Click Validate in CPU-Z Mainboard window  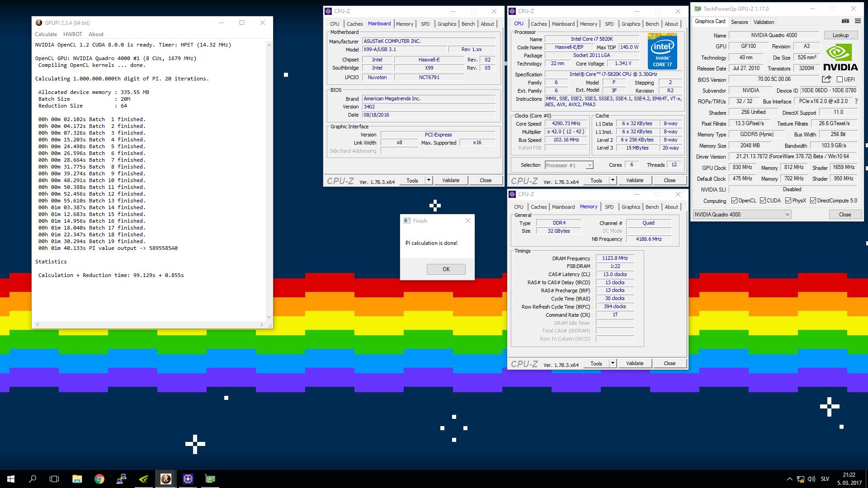(451, 180)
